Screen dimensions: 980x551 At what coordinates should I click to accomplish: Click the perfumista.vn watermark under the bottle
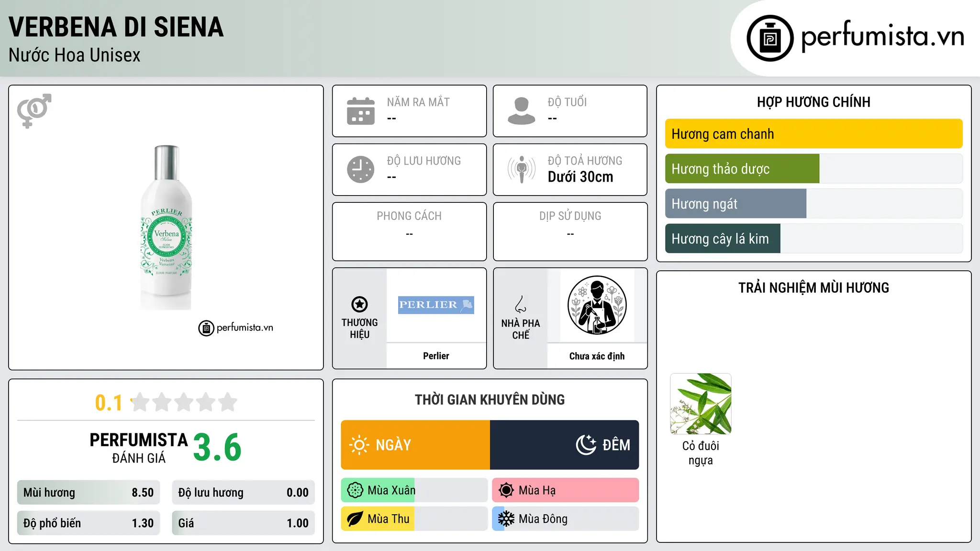[x=236, y=328]
